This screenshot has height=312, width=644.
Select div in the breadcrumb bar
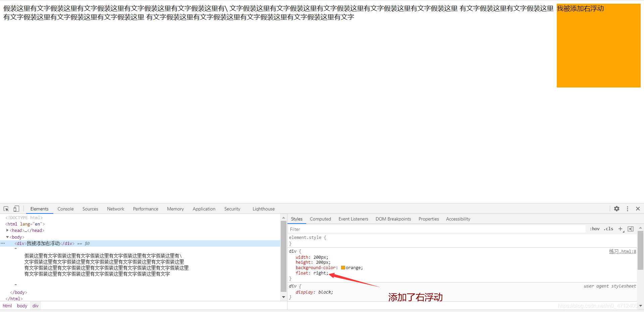pos(36,306)
